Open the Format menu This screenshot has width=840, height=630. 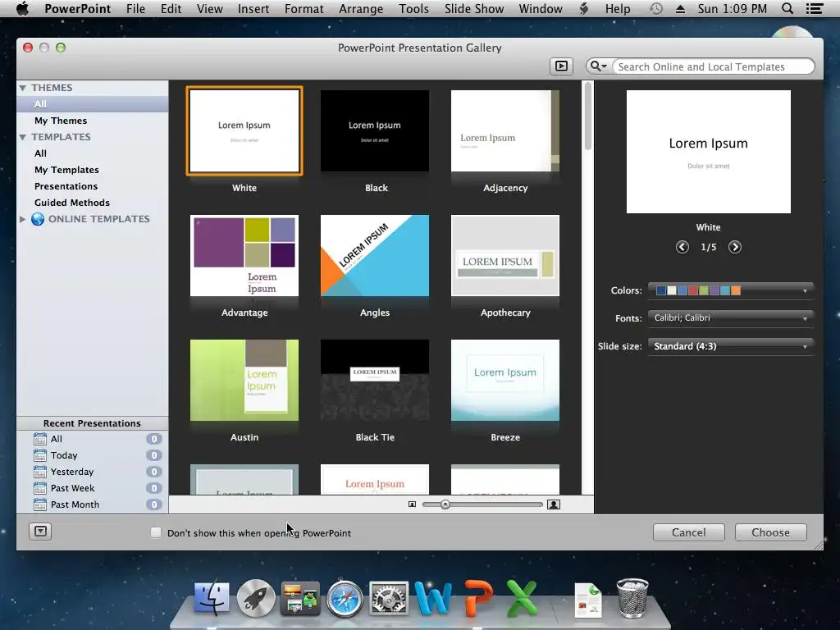[304, 8]
